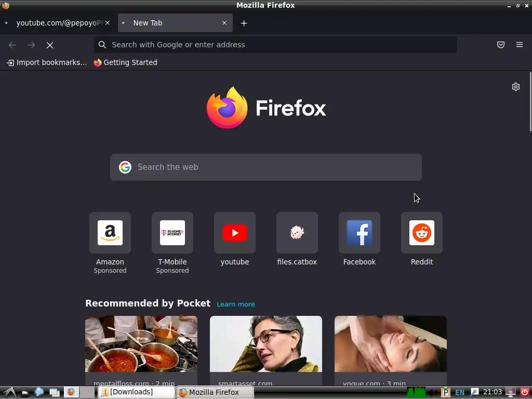
Task: Open new tab personalize gear icon
Action: tap(516, 87)
